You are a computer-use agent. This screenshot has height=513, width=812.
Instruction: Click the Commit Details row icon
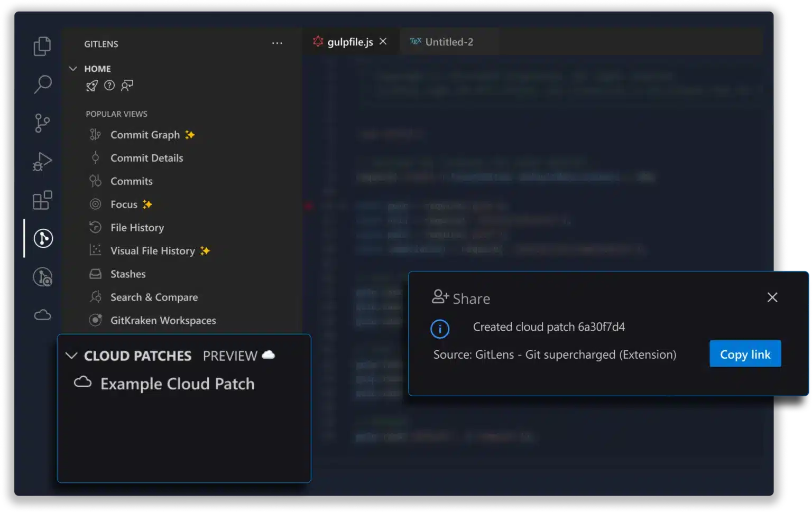(x=95, y=157)
